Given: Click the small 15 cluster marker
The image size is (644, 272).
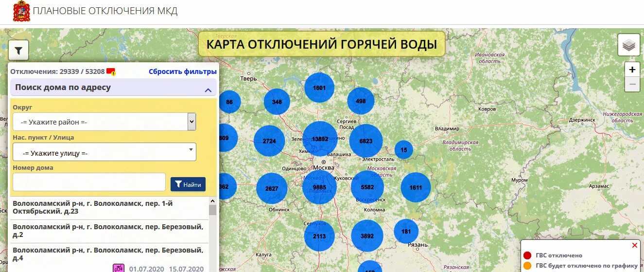Looking at the screenshot, I should (x=404, y=150).
